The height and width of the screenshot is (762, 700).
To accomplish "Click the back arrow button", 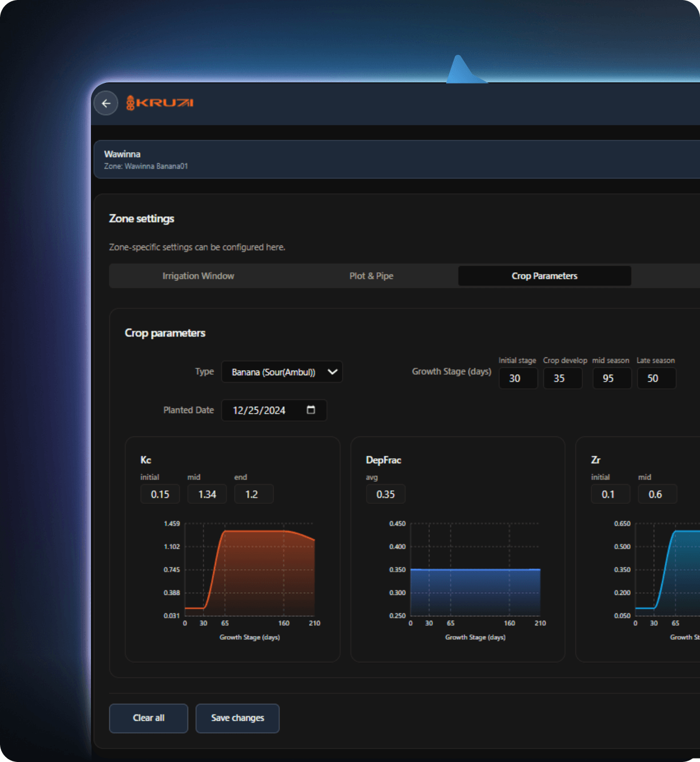I will click(x=106, y=104).
